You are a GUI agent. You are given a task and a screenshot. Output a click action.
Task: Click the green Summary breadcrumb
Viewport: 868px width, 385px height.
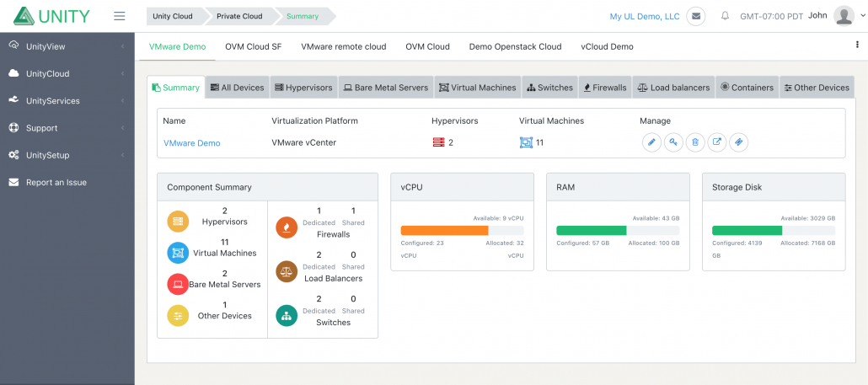pyautogui.click(x=303, y=16)
